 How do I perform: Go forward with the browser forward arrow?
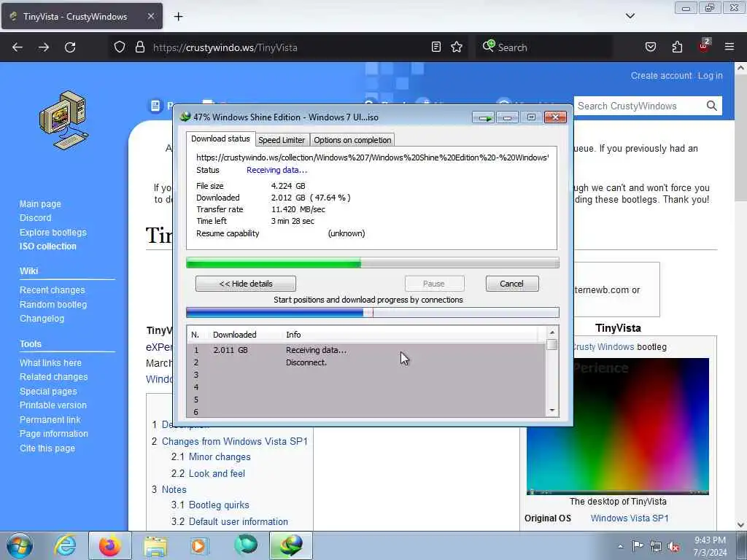pyautogui.click(x=43, y=47)
